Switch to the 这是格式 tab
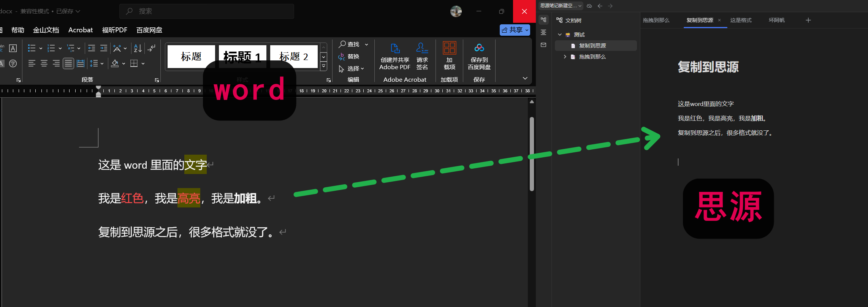 pyautogui.click(x=741, y=20)
